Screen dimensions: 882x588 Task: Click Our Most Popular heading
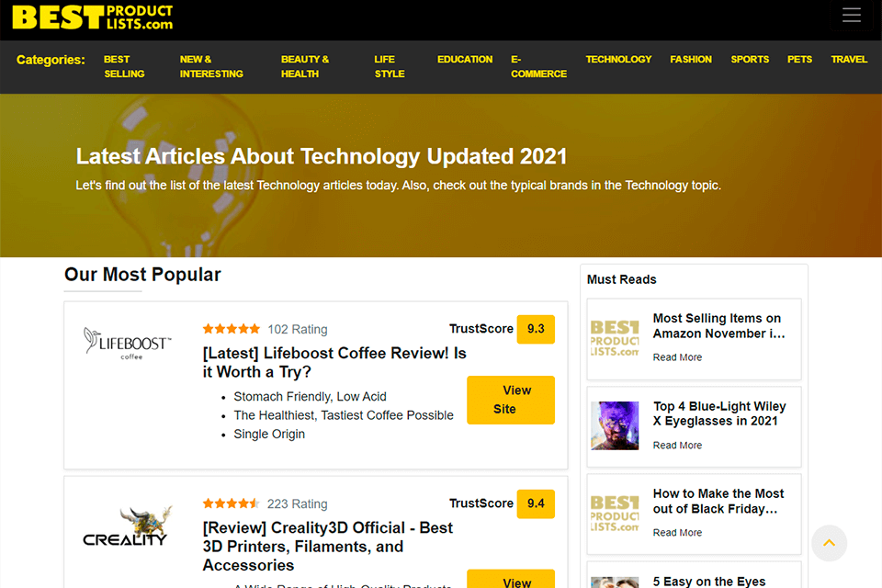coord(142,275)
